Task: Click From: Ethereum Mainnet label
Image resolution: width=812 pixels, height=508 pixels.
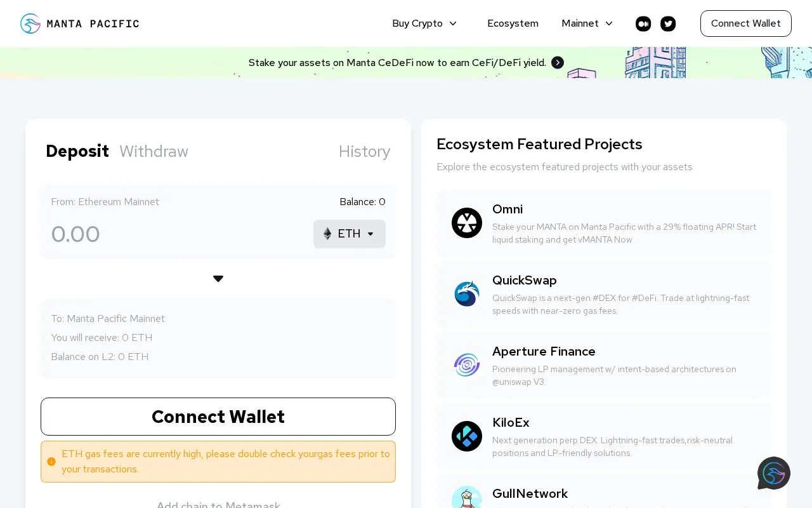Action: 105,202
